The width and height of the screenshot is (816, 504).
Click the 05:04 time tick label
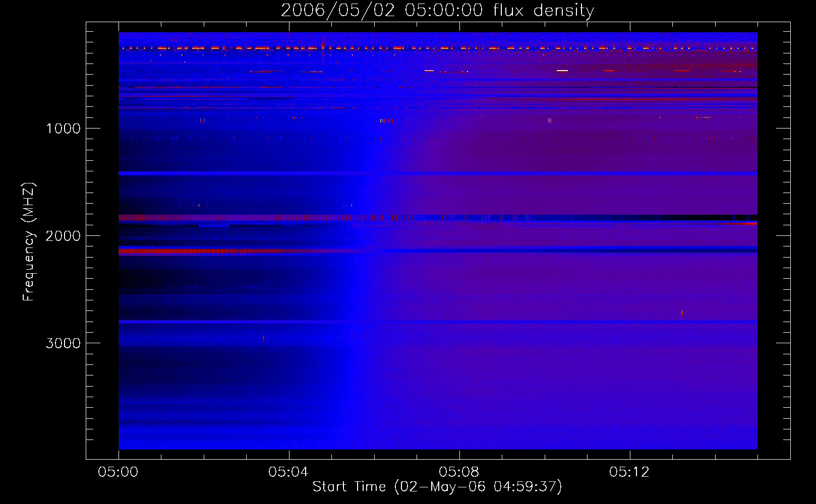pos(288,472)
